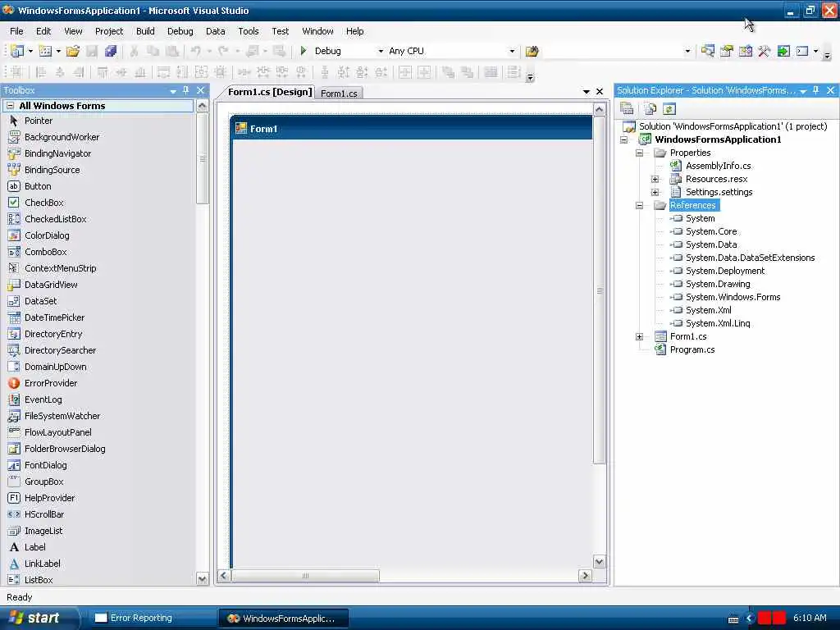Select System.Xml.Linq reference
The width and height of the screenshot is (840, 630).
coord(718,323)
